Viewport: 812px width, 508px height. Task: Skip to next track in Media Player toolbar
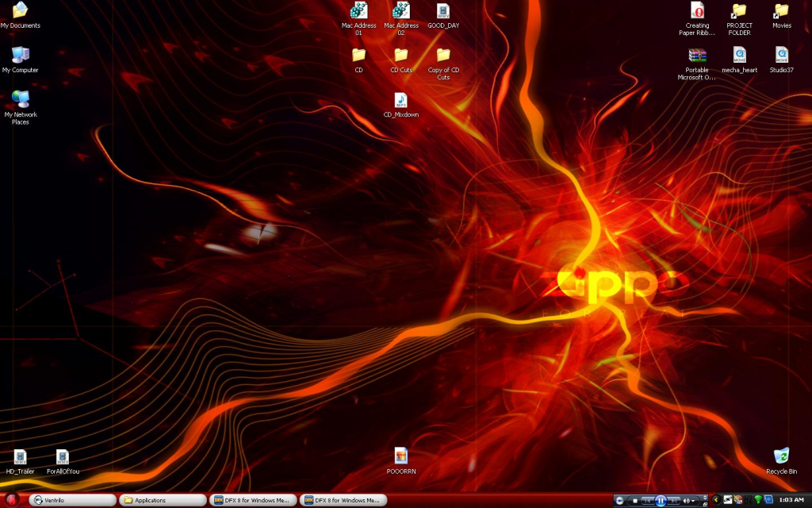pyautogui.click(x=673, y=501)
